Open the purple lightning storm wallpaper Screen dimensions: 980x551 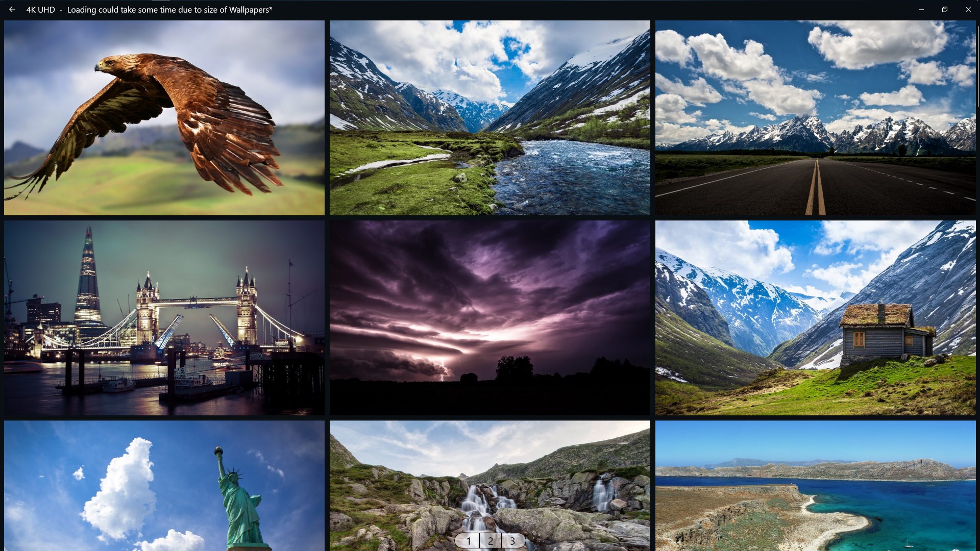[x=489, y=318]
